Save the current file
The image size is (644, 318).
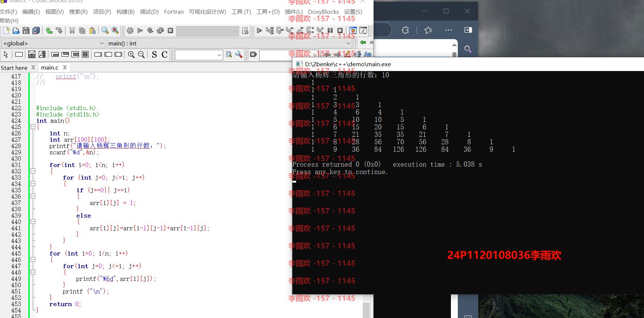pos(26,30)
